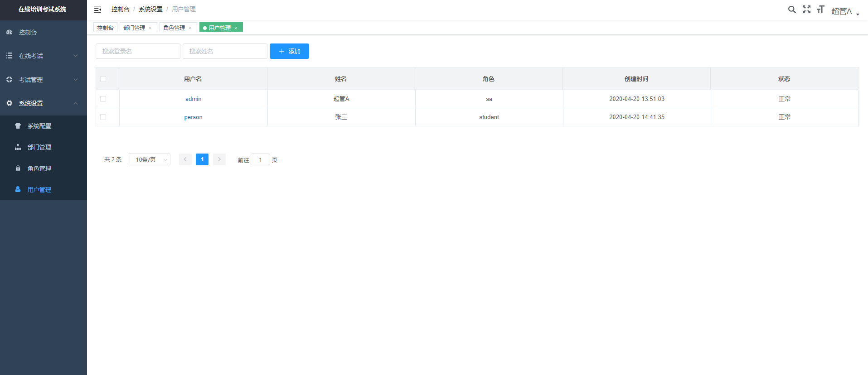Click 系统设置 in the breadcrumb
The image size is (868, 375).
[x=150, y=9]
